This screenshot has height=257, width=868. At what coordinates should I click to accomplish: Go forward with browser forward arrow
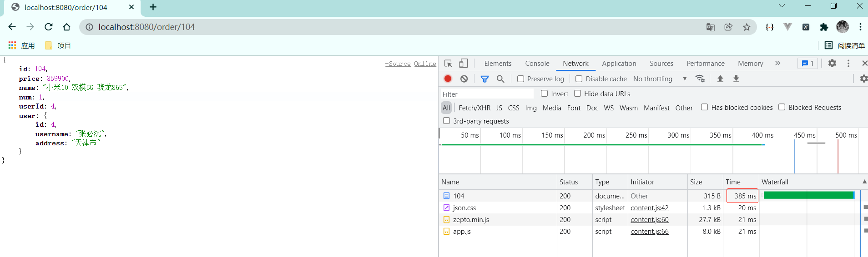[30, 27]
